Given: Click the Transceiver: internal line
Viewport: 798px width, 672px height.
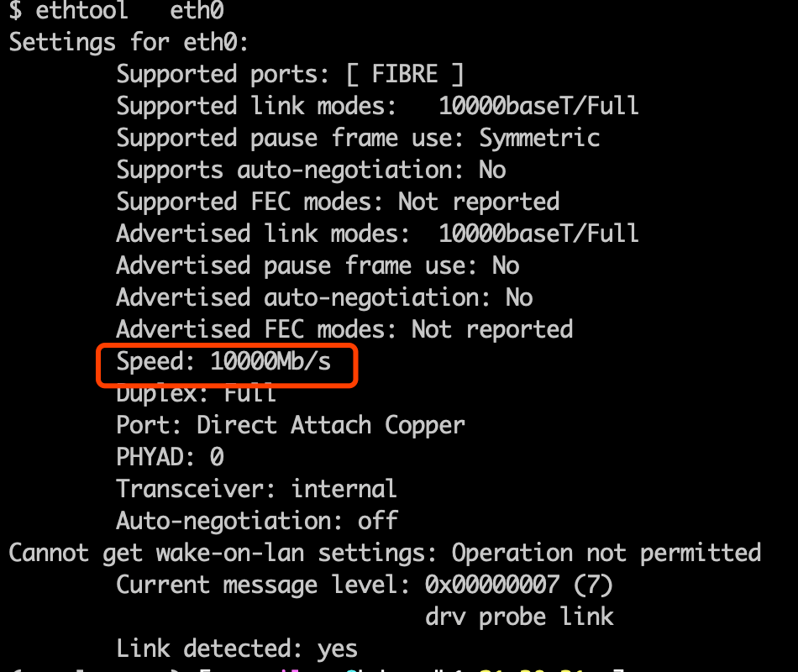Looking at the screenshot, I should [x=256, y=489].
